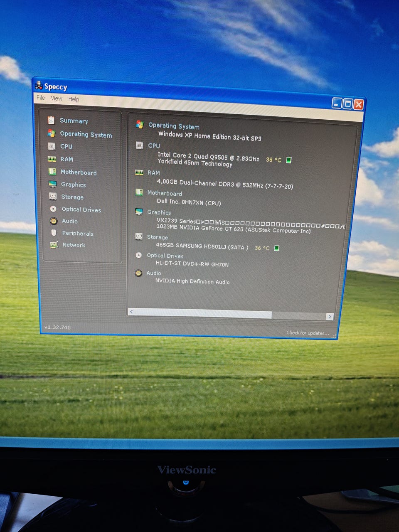Image resolution: width=399 pixels, height=532 pixels.
Task: Click the Audio speaker icon in sidebar
Action: tap(53, 221)
